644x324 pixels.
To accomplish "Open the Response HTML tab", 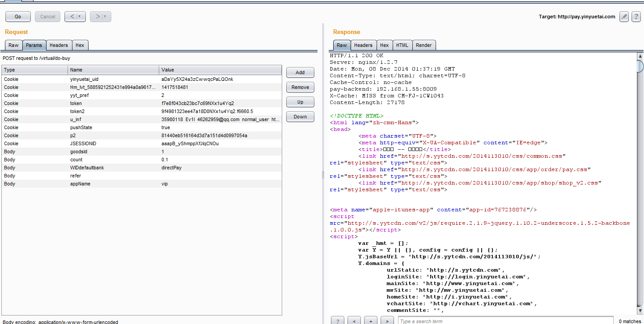I will tap(402, 45).
